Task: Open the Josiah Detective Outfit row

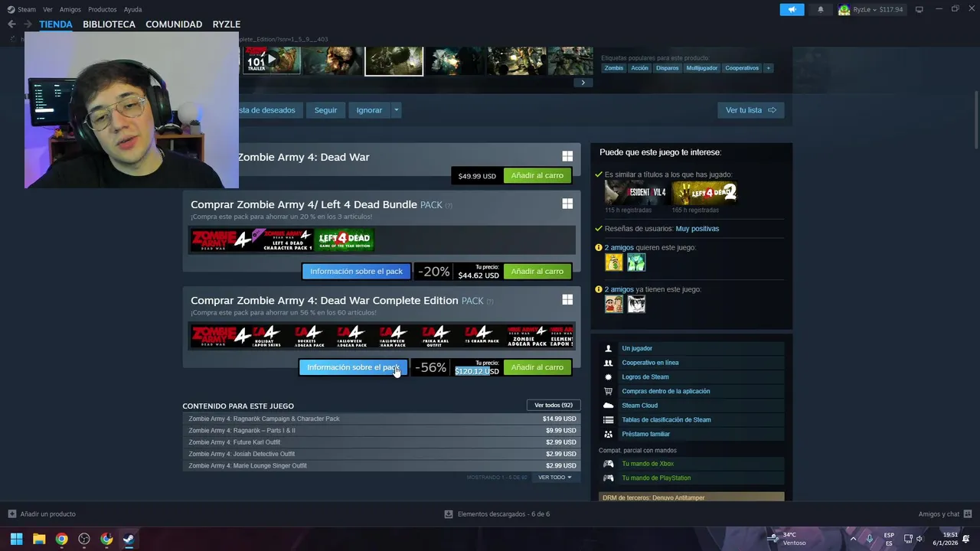Action: 382,454
